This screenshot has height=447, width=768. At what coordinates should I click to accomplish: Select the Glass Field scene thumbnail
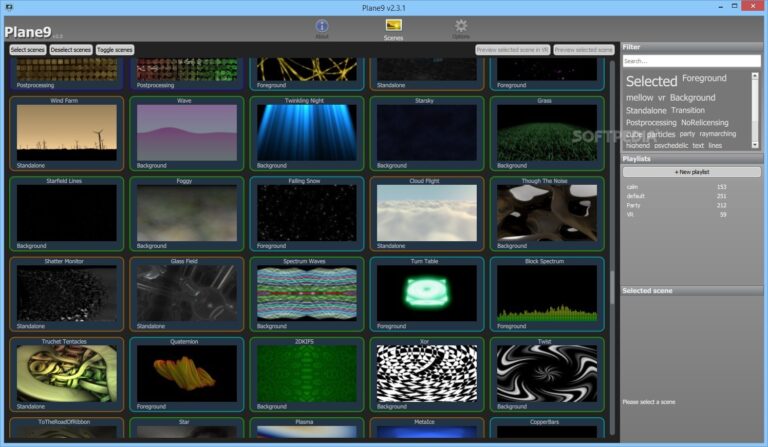[187, 294]
